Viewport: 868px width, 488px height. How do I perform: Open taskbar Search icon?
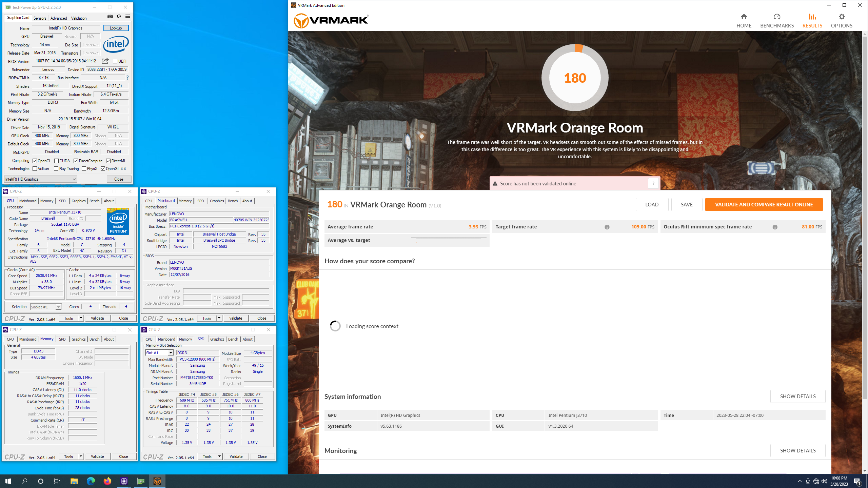pos(24,481)
